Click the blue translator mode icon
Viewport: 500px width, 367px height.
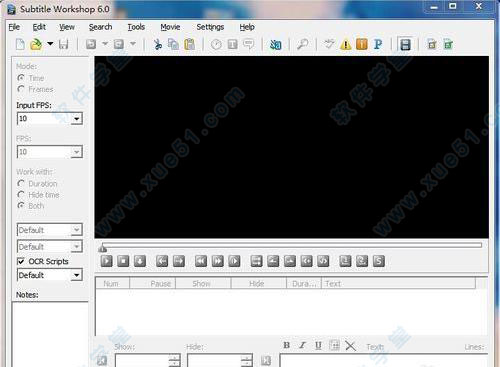[x=275, y=44]
